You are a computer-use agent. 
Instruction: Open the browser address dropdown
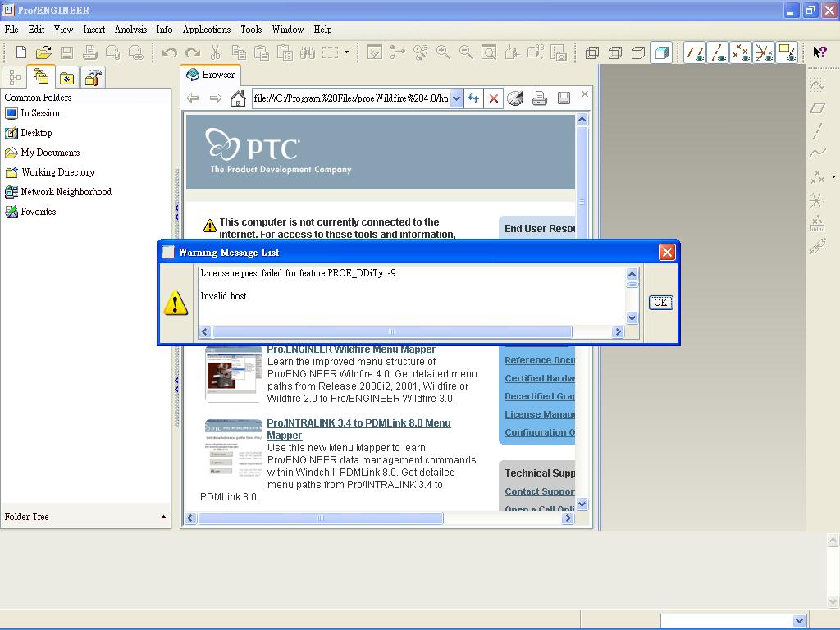click(x=456, y=98)
